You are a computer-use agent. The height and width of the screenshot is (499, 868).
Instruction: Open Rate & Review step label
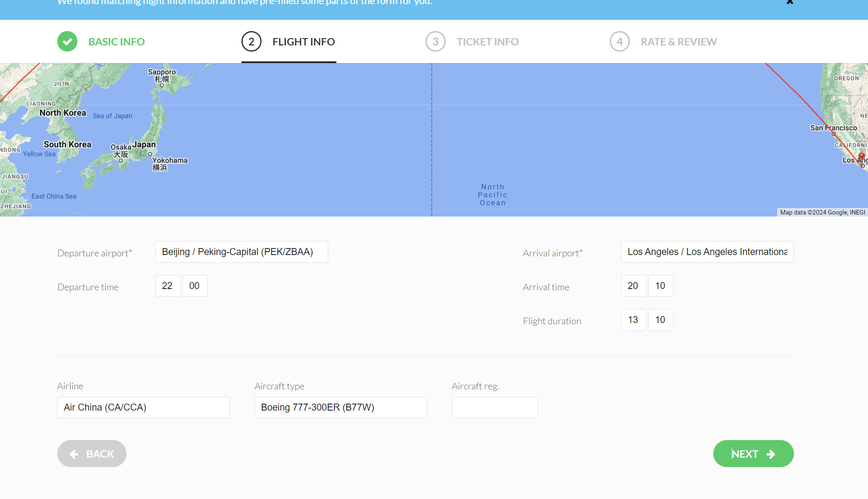pyautogui.click(x=679, y=42)
